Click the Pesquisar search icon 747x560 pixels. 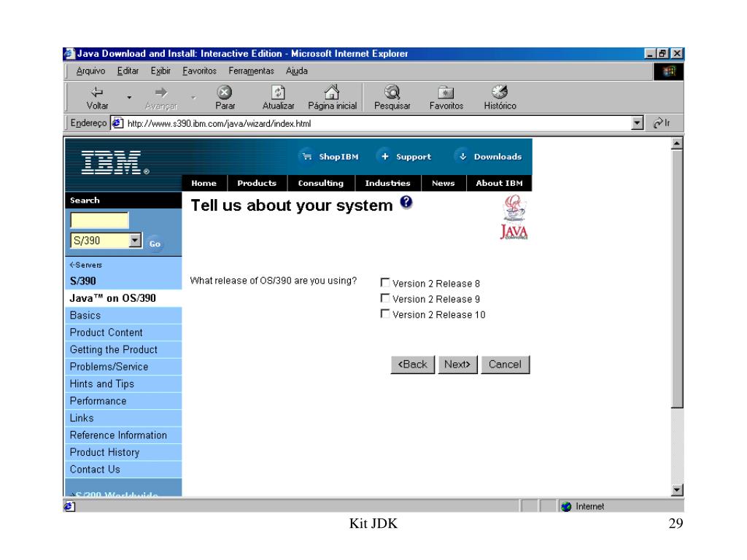point(392,91)
